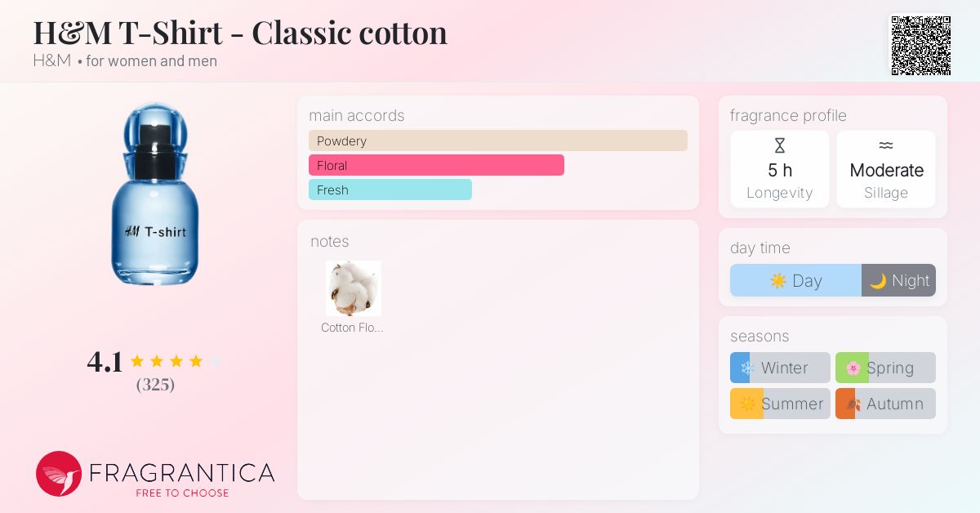This screenshot has width=980, height=513.
Task: Click the Floral accord bar
Action: coord(436,165)
